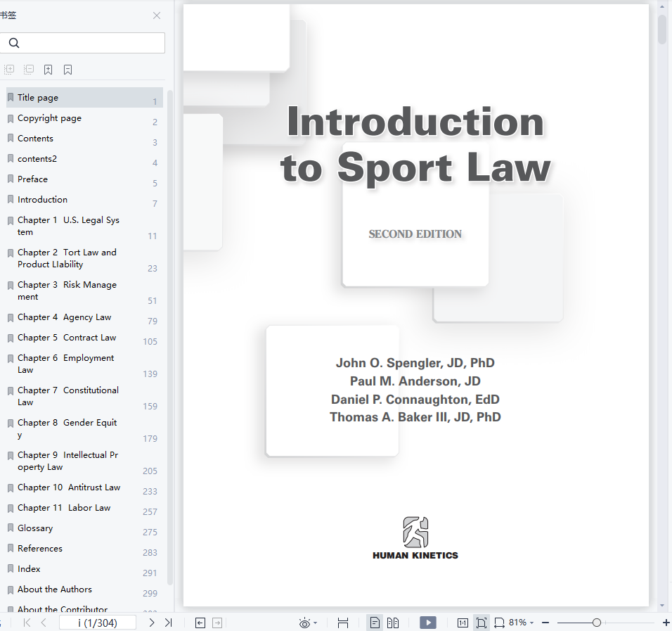Jump to the first page

pos(27,623)
